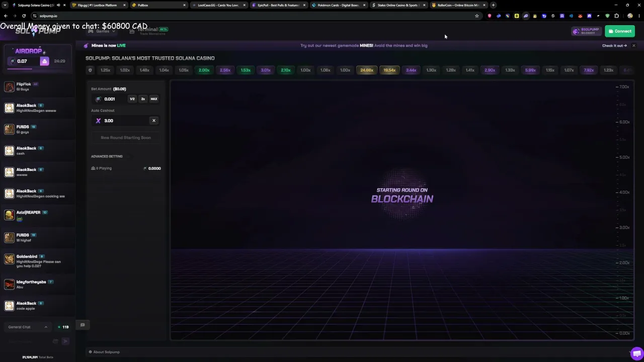Open the MetaMask fox extension
644x362 pixels.
(x=580, y=16)
